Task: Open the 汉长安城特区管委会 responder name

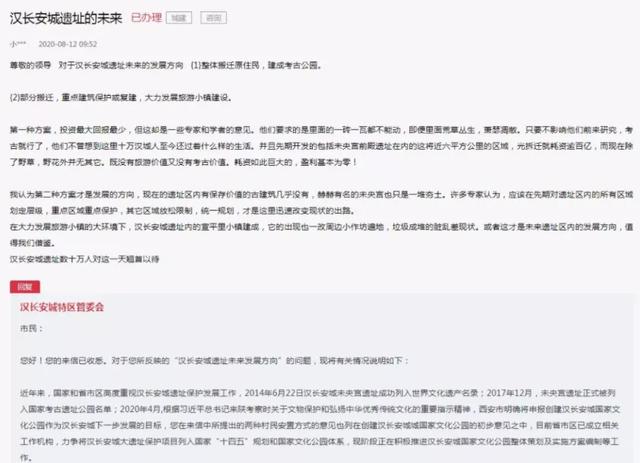Action: [x=62, y=307]
